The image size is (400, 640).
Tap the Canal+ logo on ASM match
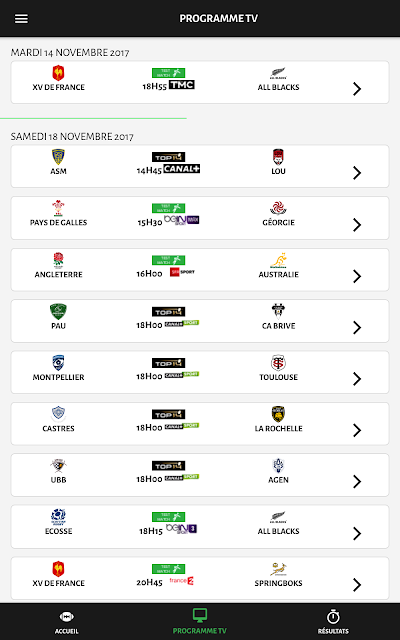pos(182,169)
